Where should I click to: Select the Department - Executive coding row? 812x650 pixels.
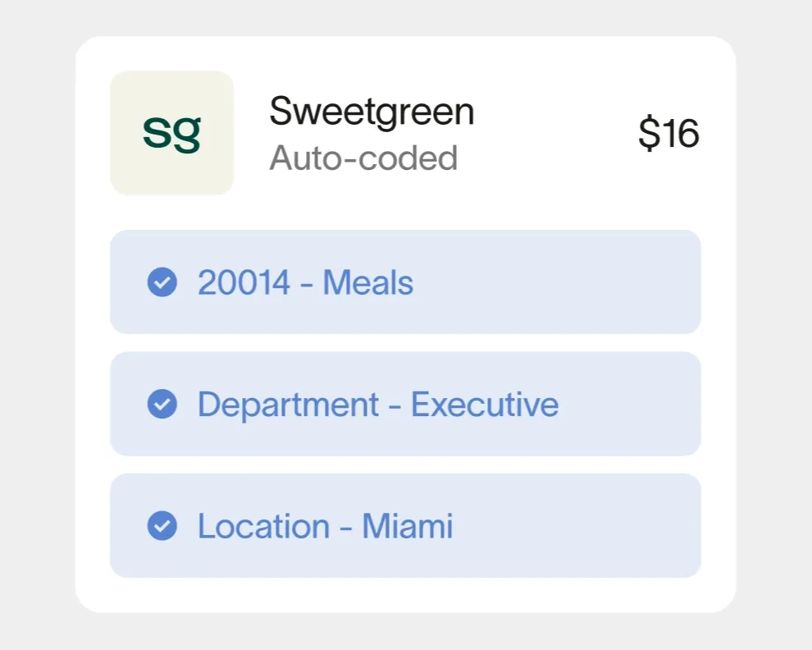[x=405, y=404]
